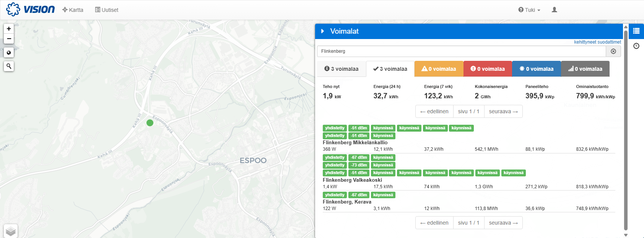Open the map layers selector
Image resolution: width=644 pixels, height=238 pixels.
point(11,231)
